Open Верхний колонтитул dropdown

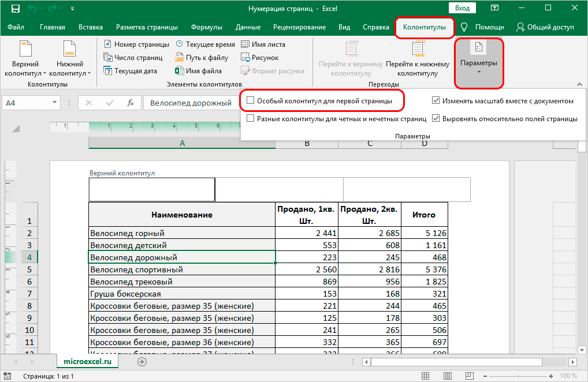(x=25, y=59)
